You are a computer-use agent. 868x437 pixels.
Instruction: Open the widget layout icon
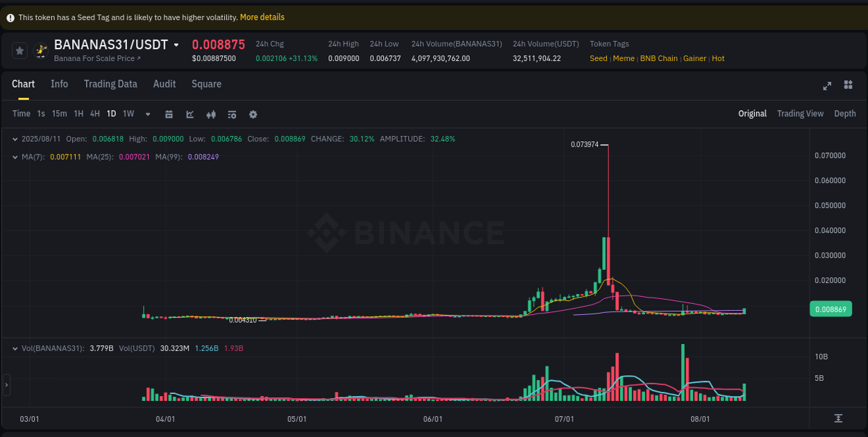coord(848,85)
